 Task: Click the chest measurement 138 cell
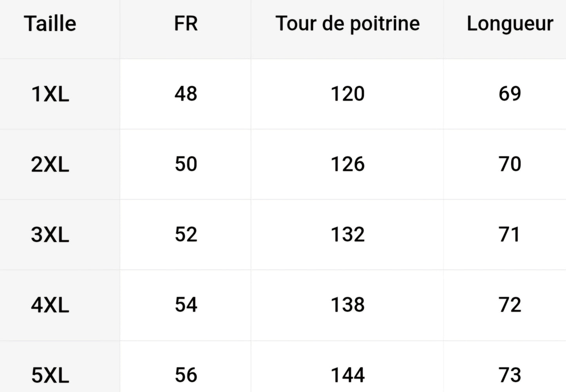click(x=347, y=305)
